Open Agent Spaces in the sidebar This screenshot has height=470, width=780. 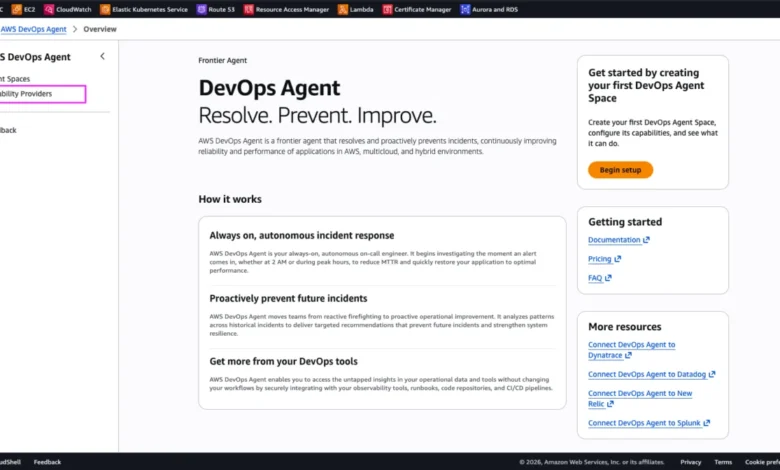16,78
